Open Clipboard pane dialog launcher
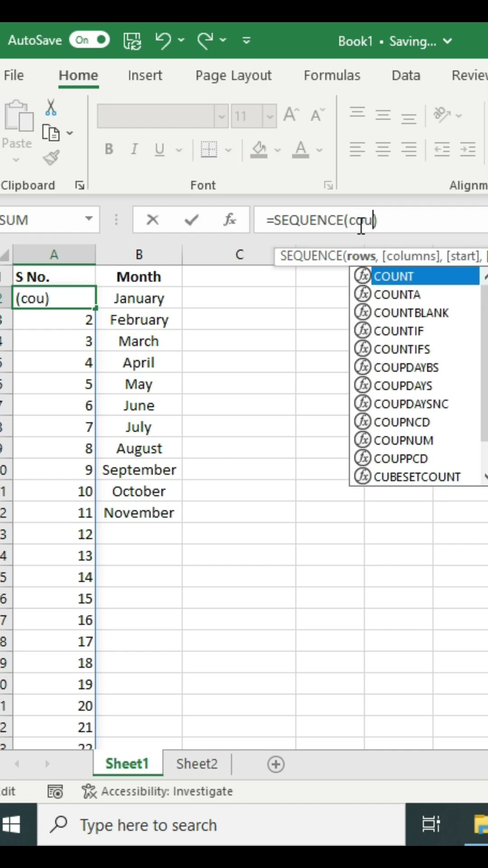This screenshot has width=488, height=868. pos(80,185)
